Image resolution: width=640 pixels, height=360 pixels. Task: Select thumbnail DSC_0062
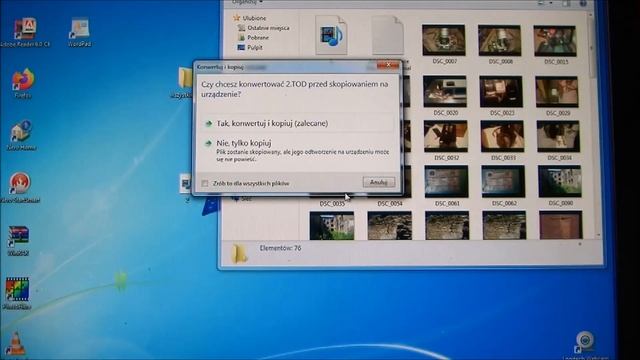click(503, 181)
